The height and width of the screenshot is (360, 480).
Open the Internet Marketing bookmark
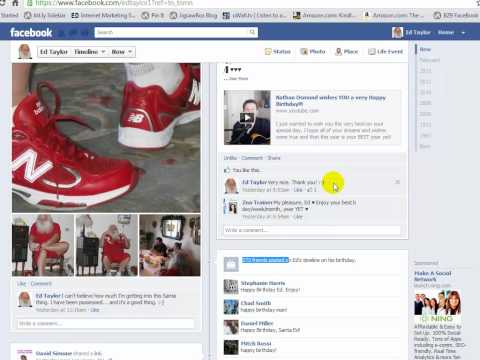[103, 15]
